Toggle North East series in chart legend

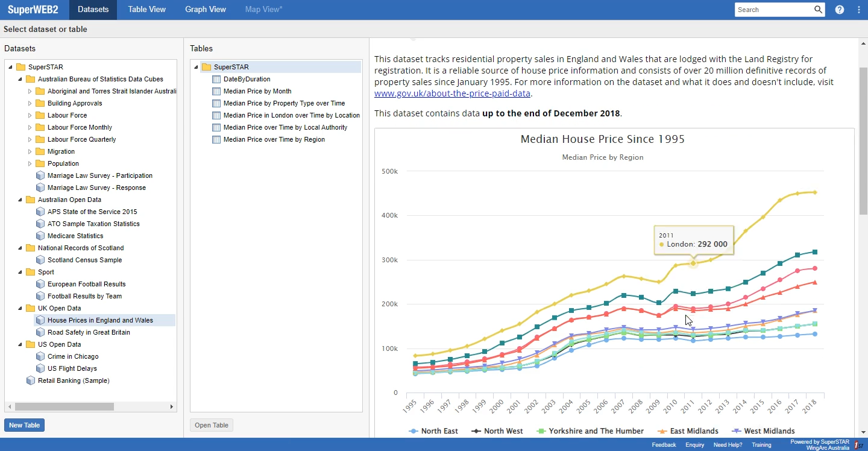click(433, 431)
